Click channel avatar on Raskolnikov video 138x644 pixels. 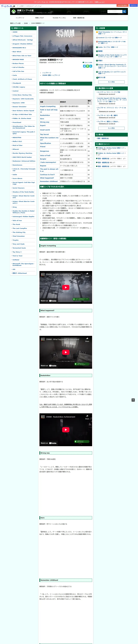[x=43, y=417]
